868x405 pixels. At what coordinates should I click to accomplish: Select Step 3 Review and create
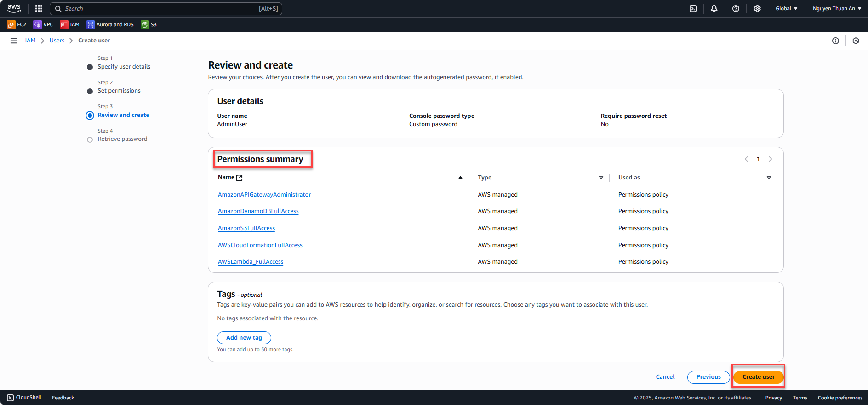(123, 115)
